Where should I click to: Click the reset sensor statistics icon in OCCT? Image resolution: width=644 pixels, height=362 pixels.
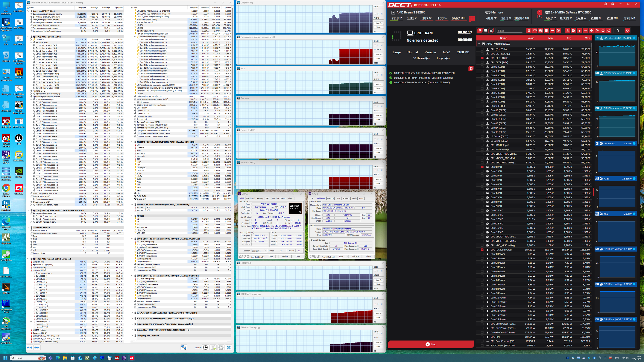627,30
